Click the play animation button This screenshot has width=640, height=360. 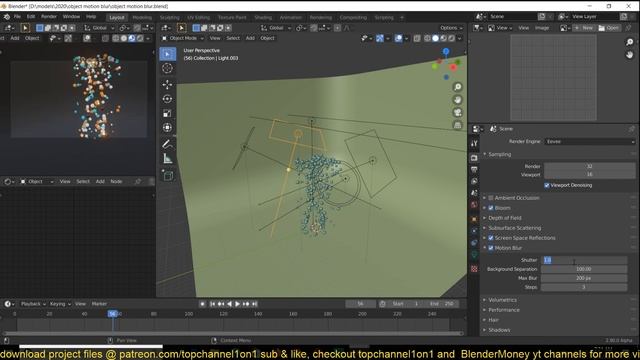click(238, 304)
